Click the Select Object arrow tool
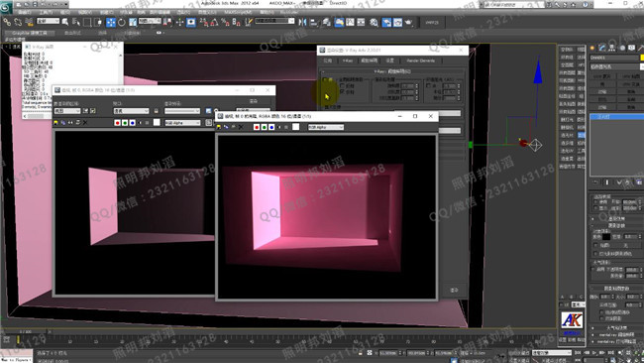The height and width of the screenshot is (363, 644). click(x=64, y=22)
